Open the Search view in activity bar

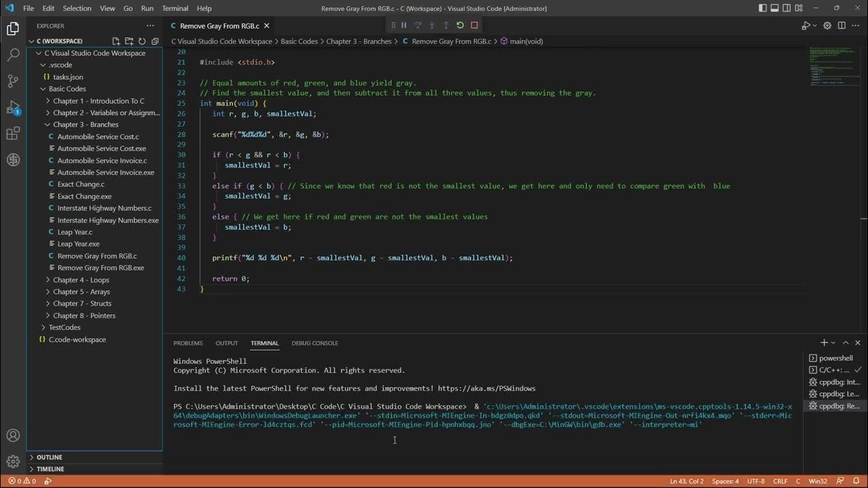[x=13, y=55]
